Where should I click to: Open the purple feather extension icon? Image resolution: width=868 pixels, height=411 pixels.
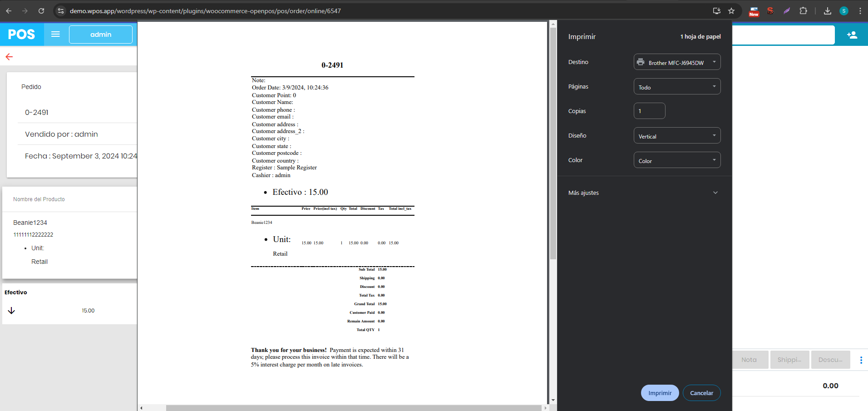787,11
